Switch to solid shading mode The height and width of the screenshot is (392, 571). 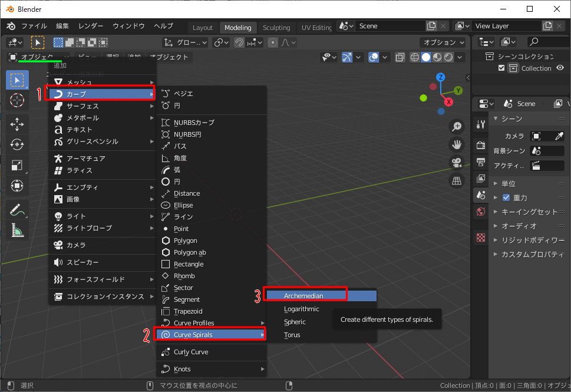pos(425,57)
